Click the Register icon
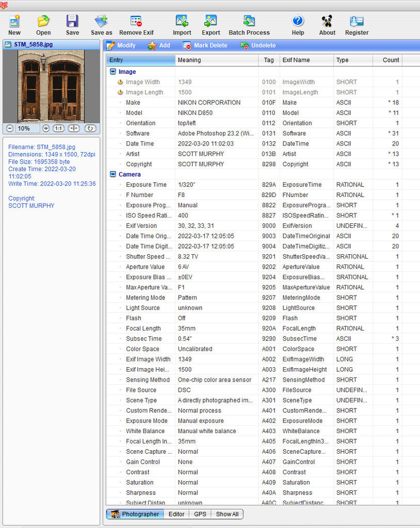Image resolution: width=420 pixels, height=528 pixels. (357, 22)
